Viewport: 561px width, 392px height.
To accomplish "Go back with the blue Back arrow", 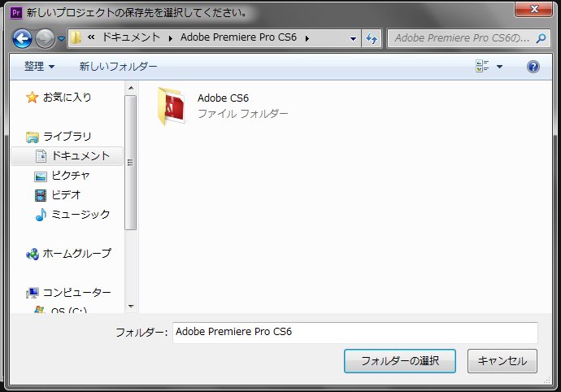I will [22, 39].
